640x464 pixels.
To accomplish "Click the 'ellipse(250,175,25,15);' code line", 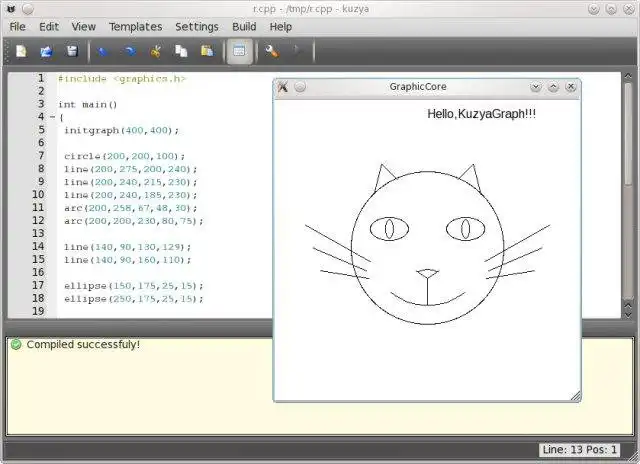I will [133, 299].
